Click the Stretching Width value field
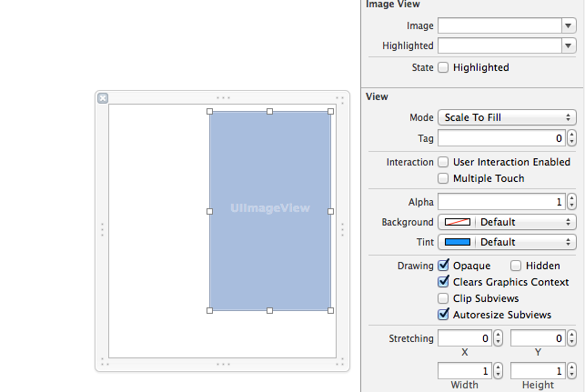Screen dimensions: 585x392 pos(465,371)
